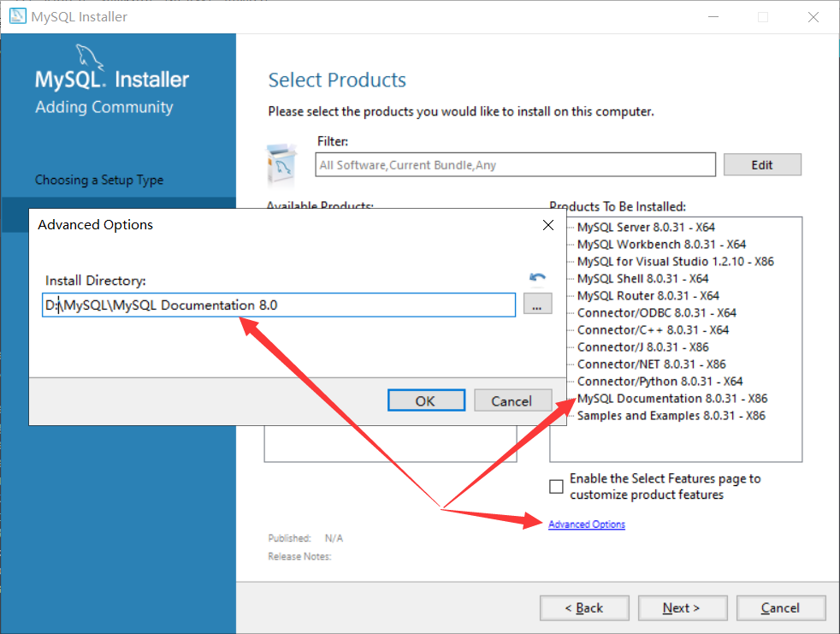840x634 pixels.
Task: Select Samples and Examples 8.0.31 - X86
Action: click(671, 416)
